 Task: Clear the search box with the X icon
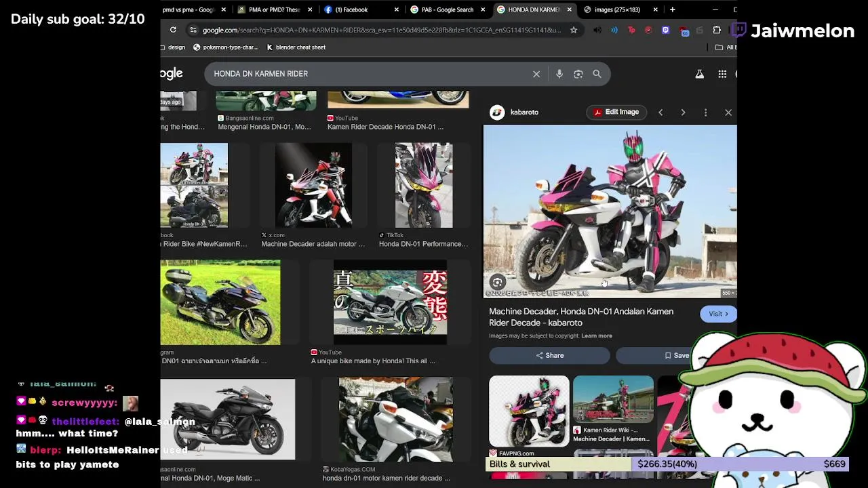pyautogui.click(x=536, y=74)
